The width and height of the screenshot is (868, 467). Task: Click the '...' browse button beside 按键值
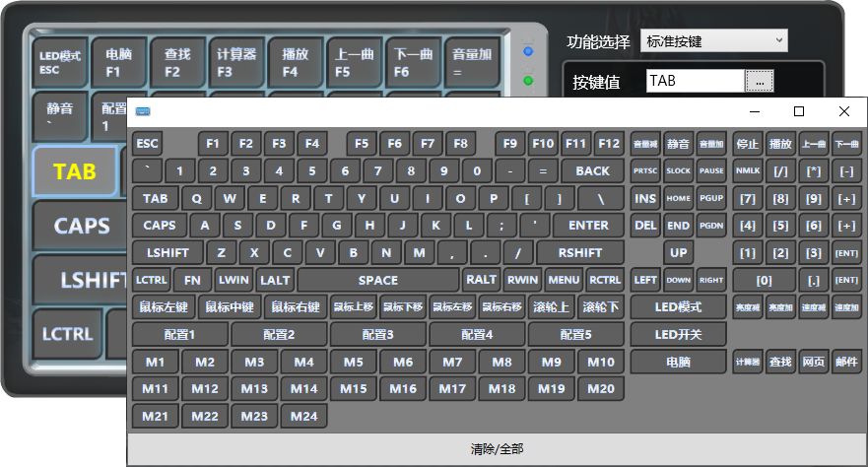[x=759, y=81]
